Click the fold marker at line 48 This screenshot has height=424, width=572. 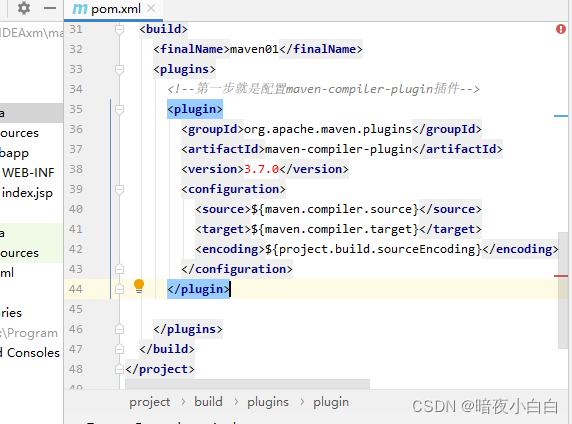[119, 369]
